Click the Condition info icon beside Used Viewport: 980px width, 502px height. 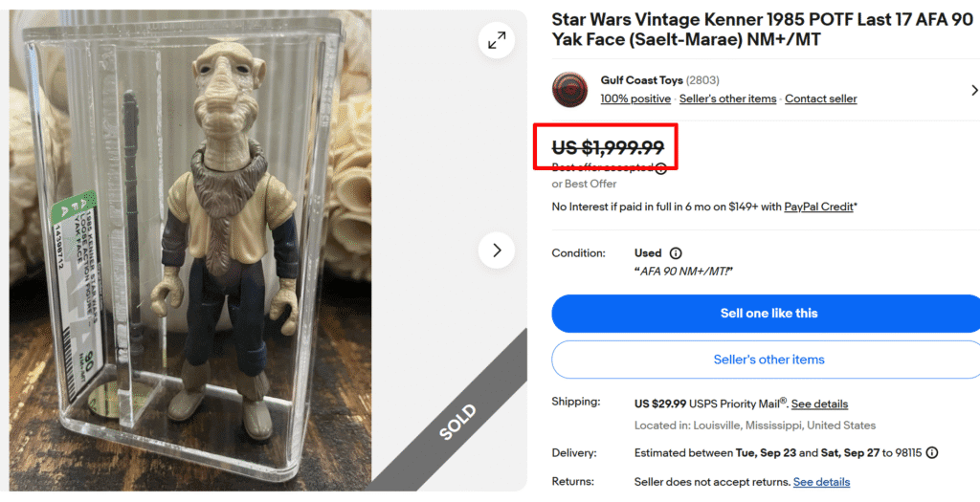click(x=676, y=253)
